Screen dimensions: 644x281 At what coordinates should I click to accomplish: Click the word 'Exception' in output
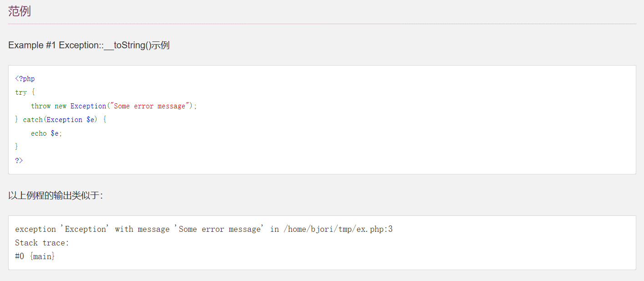click(x=85, y=229)
